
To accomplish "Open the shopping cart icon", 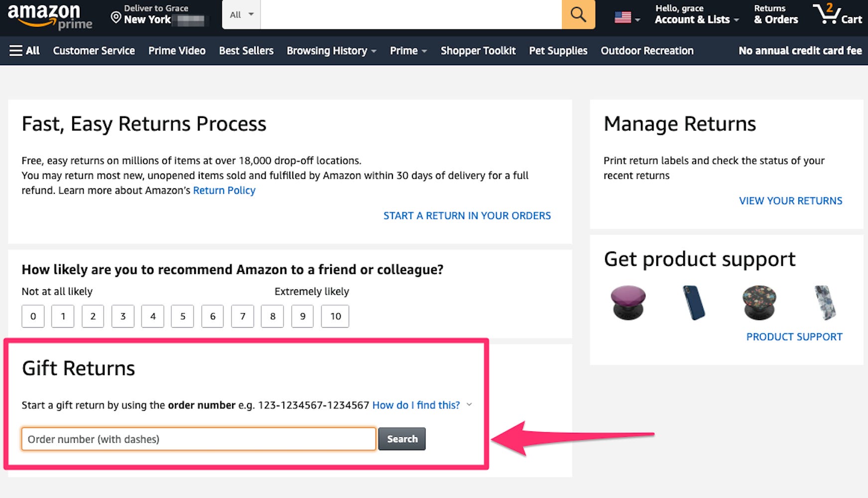I will 837,14.
